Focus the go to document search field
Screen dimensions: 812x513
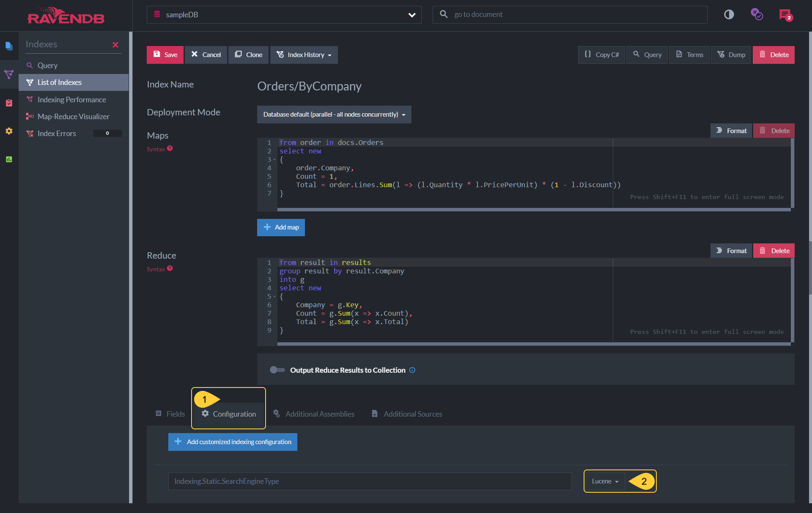(570, 15)
